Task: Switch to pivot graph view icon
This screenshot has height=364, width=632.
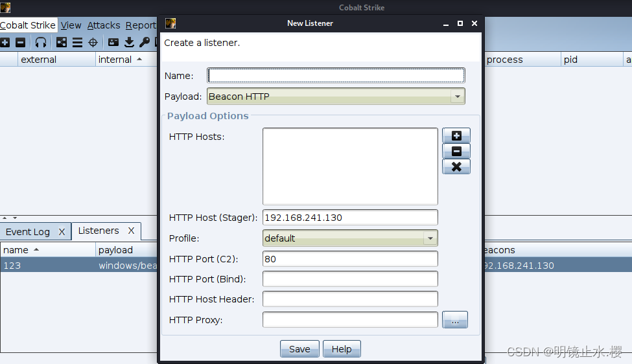Action: point(62,42)
